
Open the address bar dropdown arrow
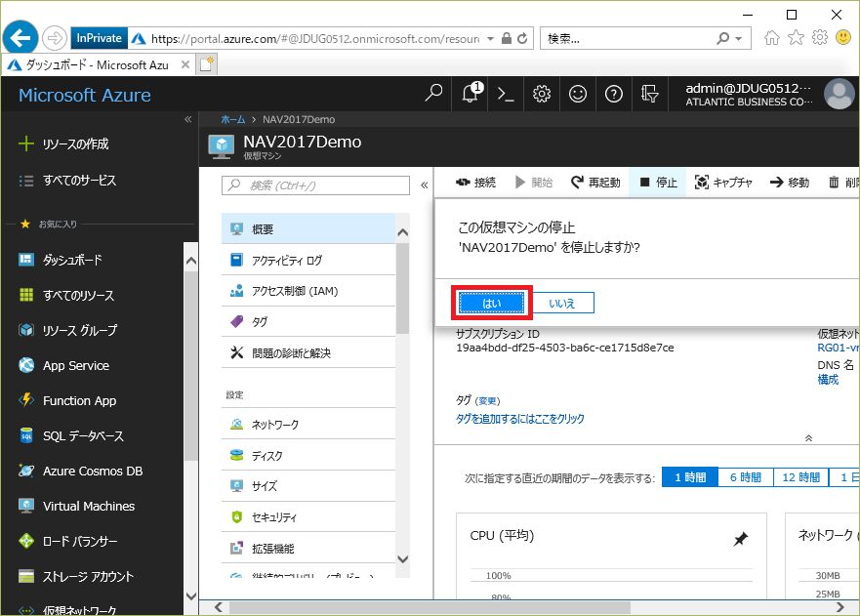pos(490,38)
